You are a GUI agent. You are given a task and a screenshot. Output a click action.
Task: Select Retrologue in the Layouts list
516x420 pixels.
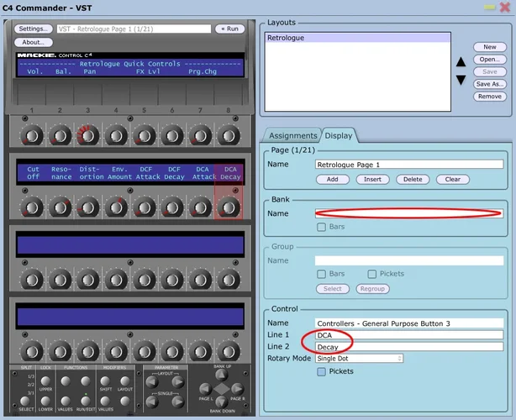pyautogui.click(x=357, y=38)
